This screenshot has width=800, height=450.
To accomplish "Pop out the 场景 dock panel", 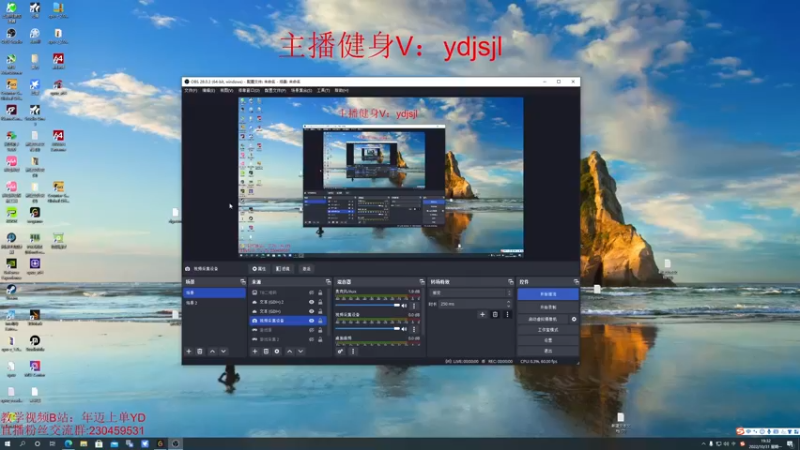I will (x=243, y=282).
